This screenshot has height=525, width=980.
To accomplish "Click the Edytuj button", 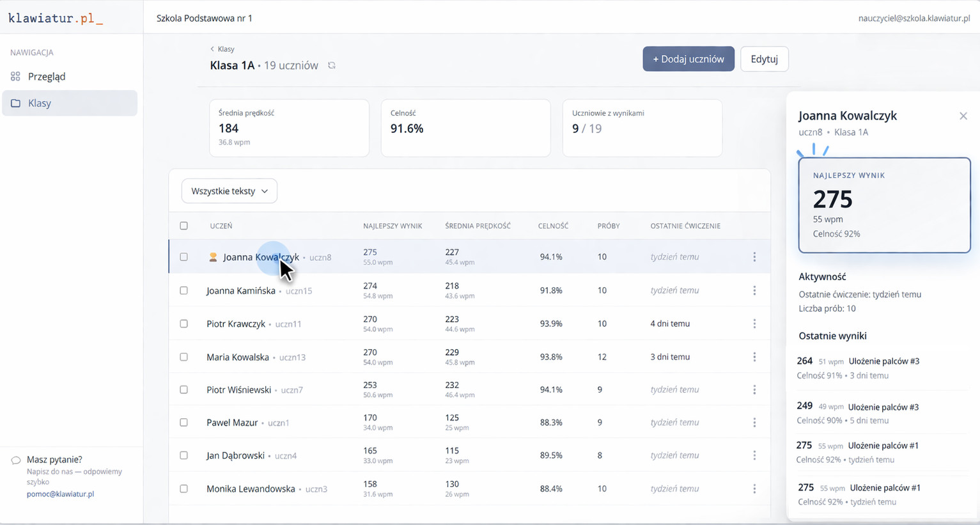I will click(x=764, y=59).
